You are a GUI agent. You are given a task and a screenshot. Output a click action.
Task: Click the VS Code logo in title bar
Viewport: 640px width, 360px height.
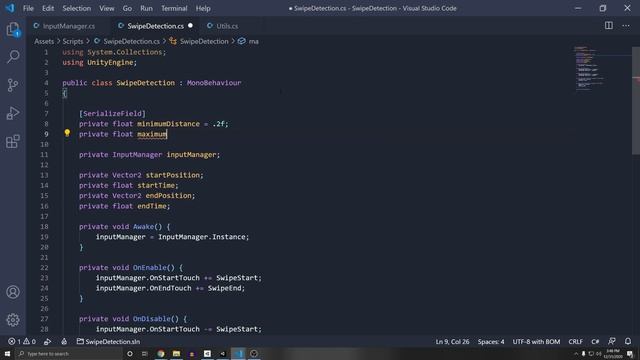coord(10,8)
